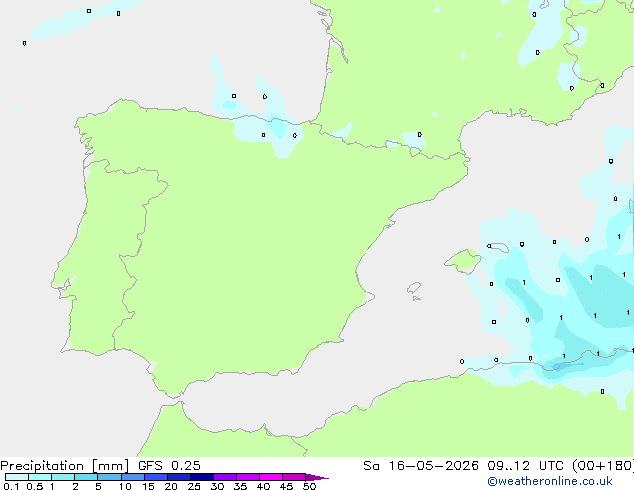Click Mallorca island on the map
The height and width of the screenshot is (490, 634).
point(463,262)
